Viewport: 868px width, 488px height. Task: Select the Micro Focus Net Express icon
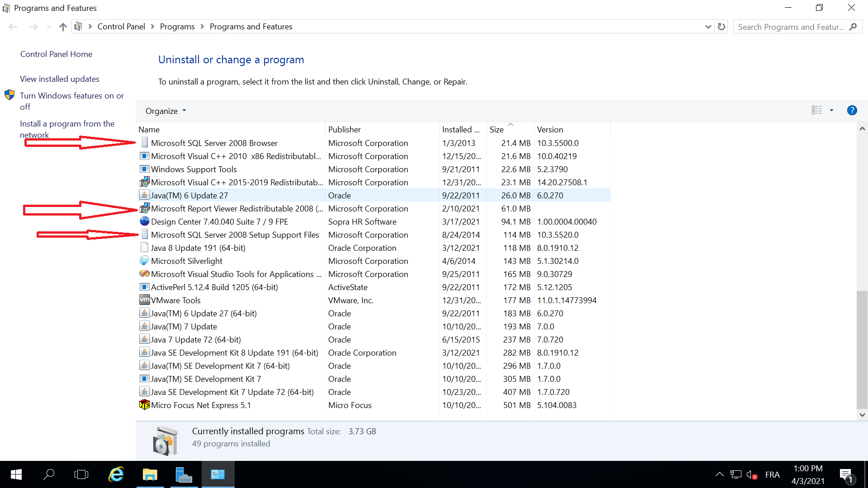coord(144,405)
